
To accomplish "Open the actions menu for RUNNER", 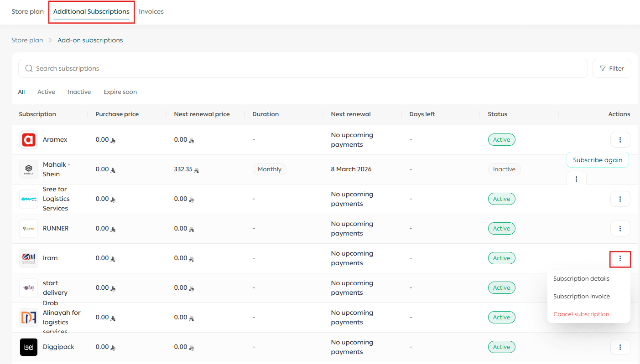I will tap(620, 229).
